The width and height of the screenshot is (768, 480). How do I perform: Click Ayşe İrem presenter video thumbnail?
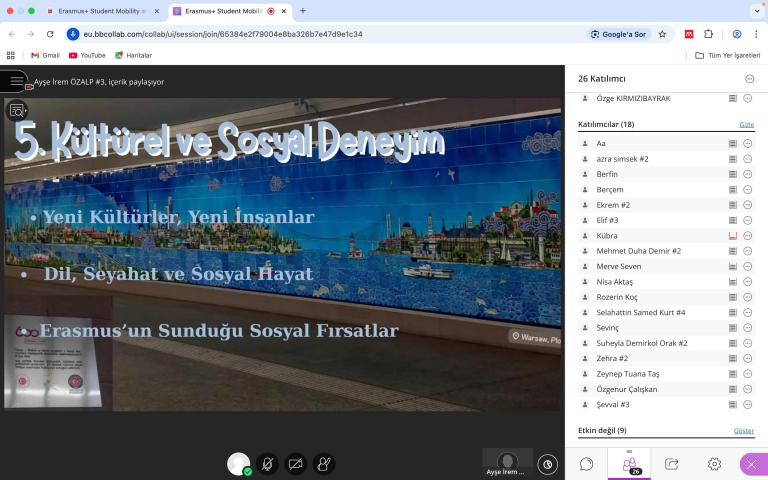507,462
